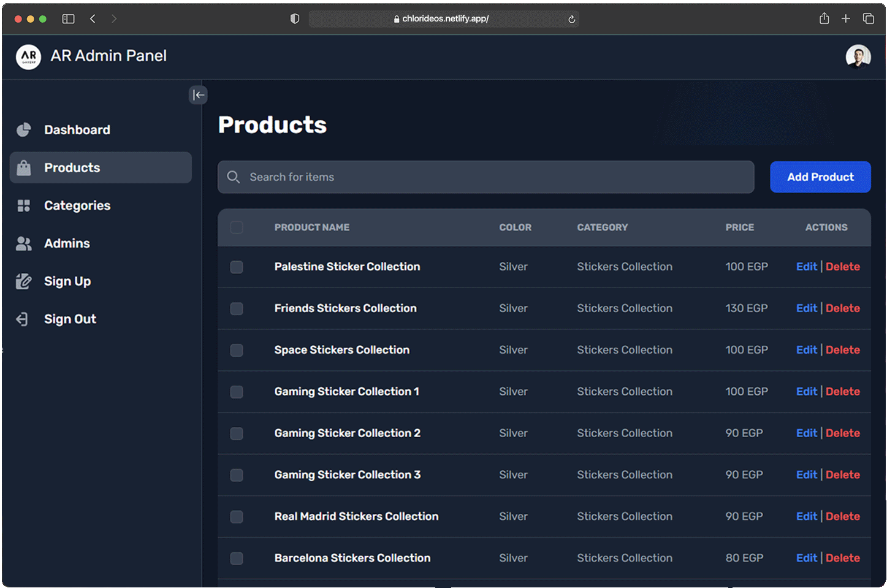Screen dimensions: 887x588
Task: Delete Palestine Sticker Collection
Action: (x=843, y=267)
